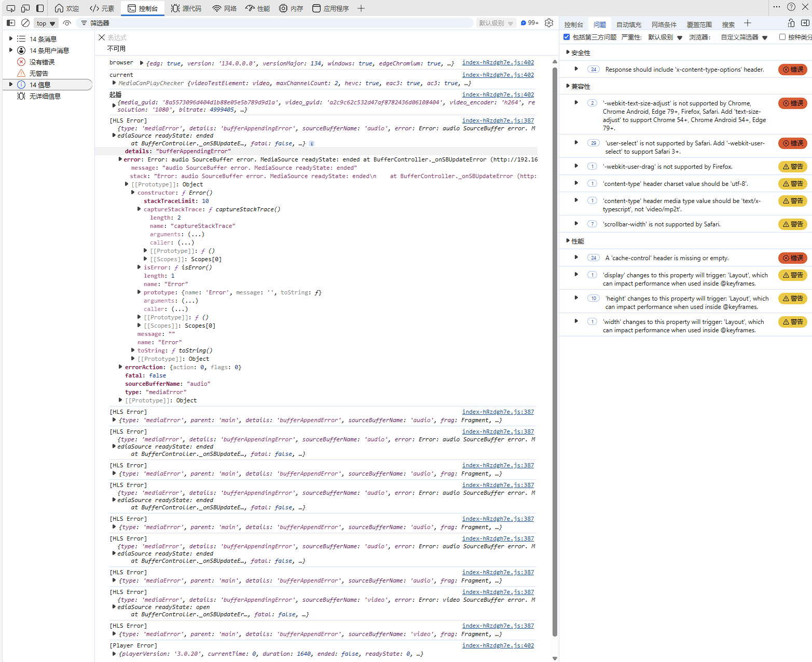Expand the 14 条消息 sidebar group
The width and height of the screenshot is (812, 662).
[x=11, y=39]
